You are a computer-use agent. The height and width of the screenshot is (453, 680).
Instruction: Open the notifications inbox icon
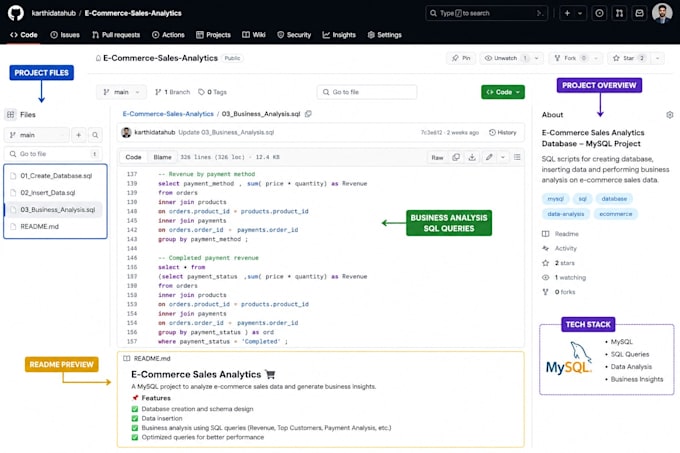[x=639, y=13]
